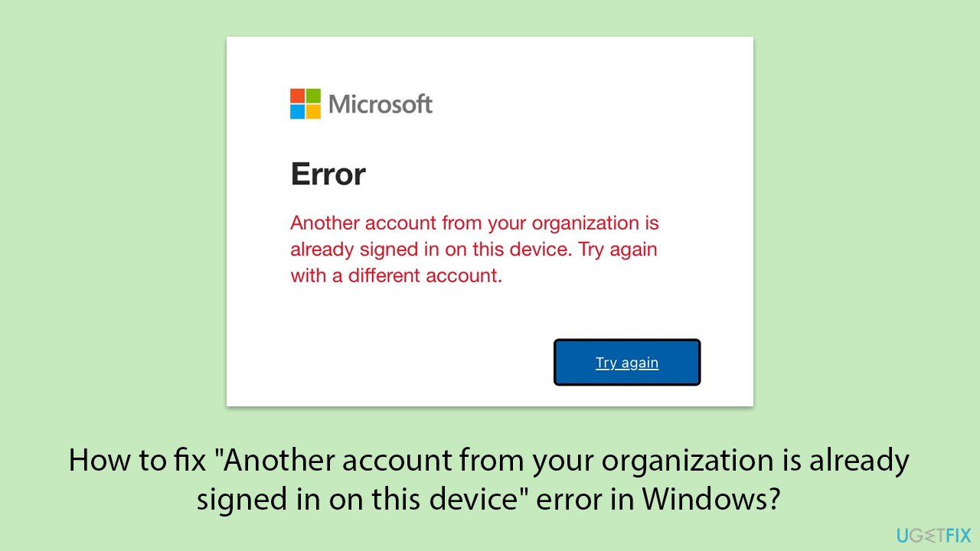Image resolution: width=980 pixels, height=551 pixels.
Task: Select the red square in the Microsoft logo
Action: (296, 96)
